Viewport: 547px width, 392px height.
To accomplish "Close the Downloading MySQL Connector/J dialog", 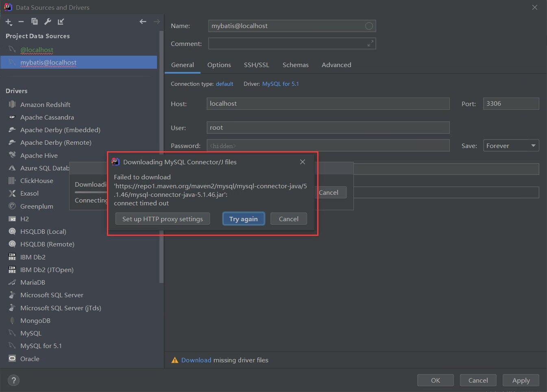I will coord(303,162).
